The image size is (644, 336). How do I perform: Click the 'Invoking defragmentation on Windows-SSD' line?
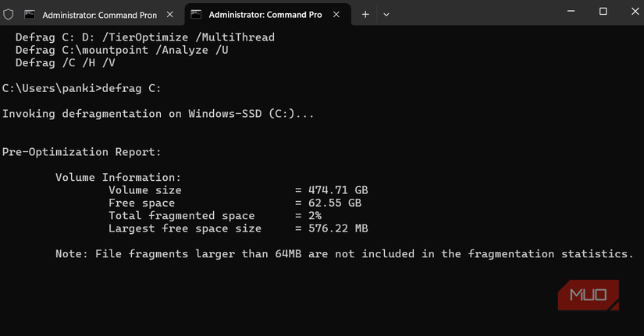[158, 114]
